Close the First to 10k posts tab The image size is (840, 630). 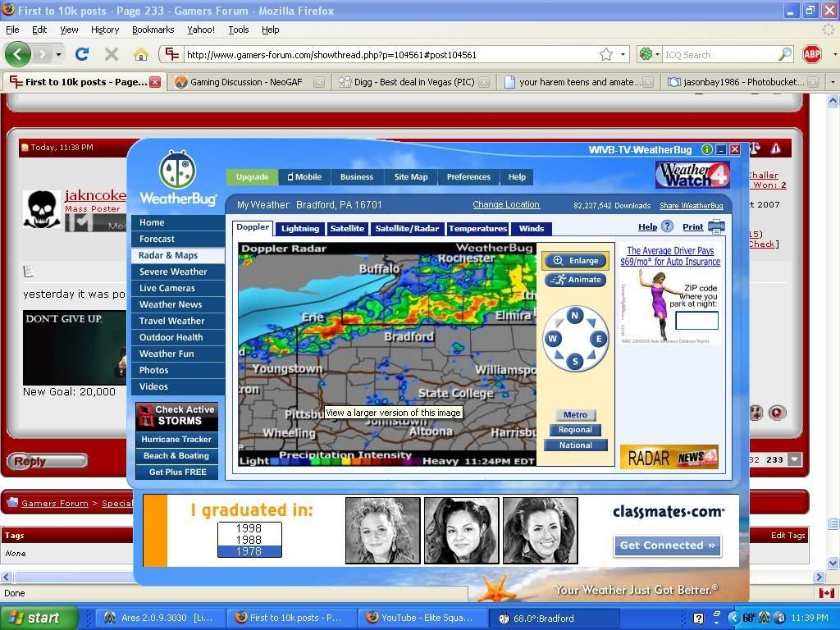click(x=155, y=82)
